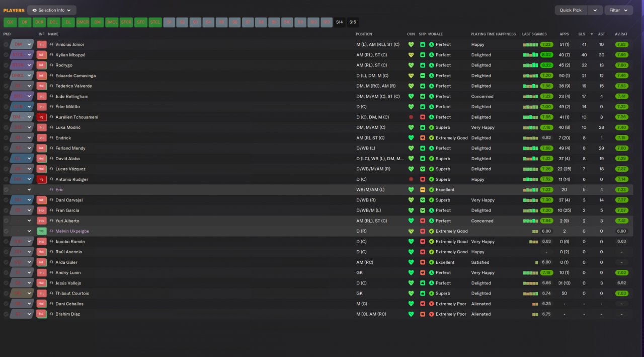Click the condition heart icon for Kylian Mbappé
644x357 pixels.
point(411,55)
